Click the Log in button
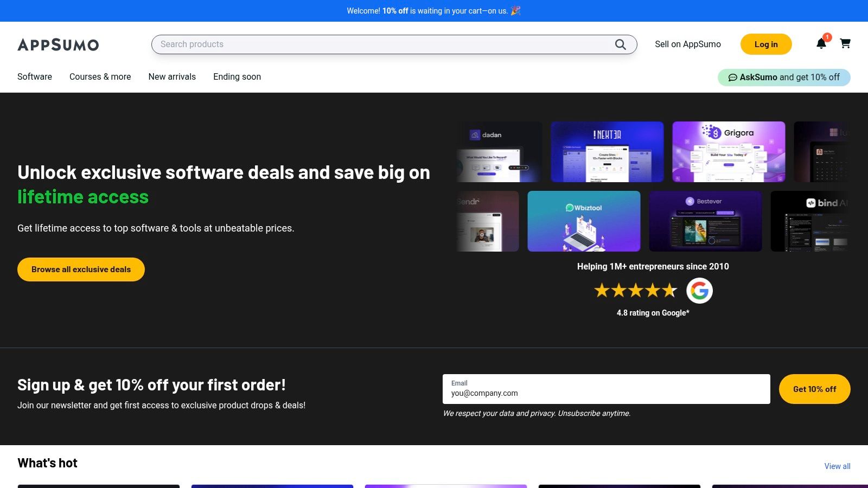This screenshot has width=868, height=488. point(766,44)
